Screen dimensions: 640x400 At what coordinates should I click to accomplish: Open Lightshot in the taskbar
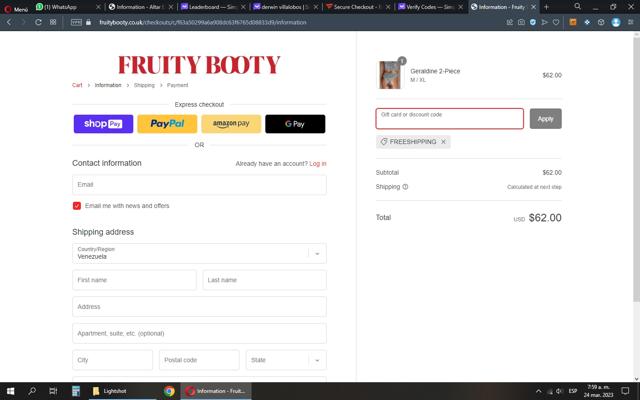coord(122,391)
